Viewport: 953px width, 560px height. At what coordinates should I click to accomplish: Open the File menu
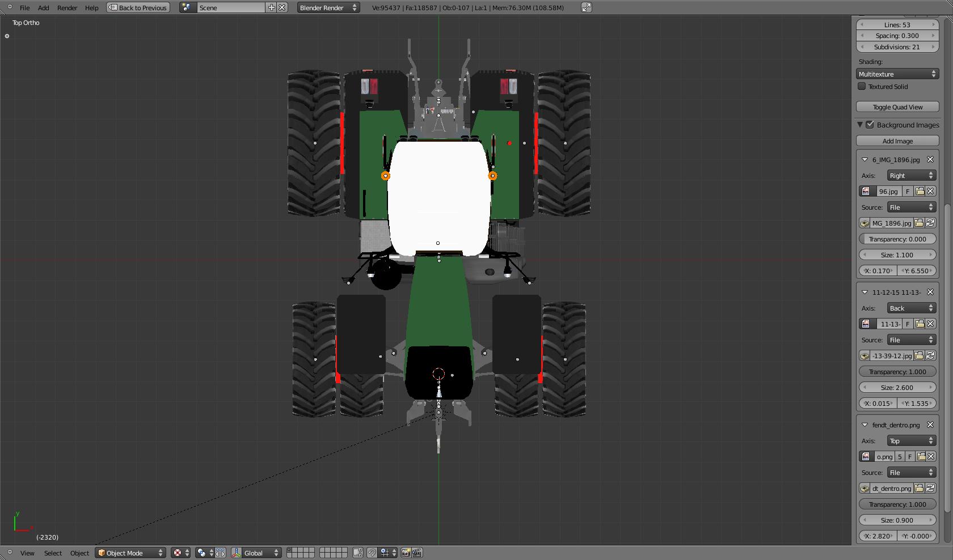coord(24,8)
